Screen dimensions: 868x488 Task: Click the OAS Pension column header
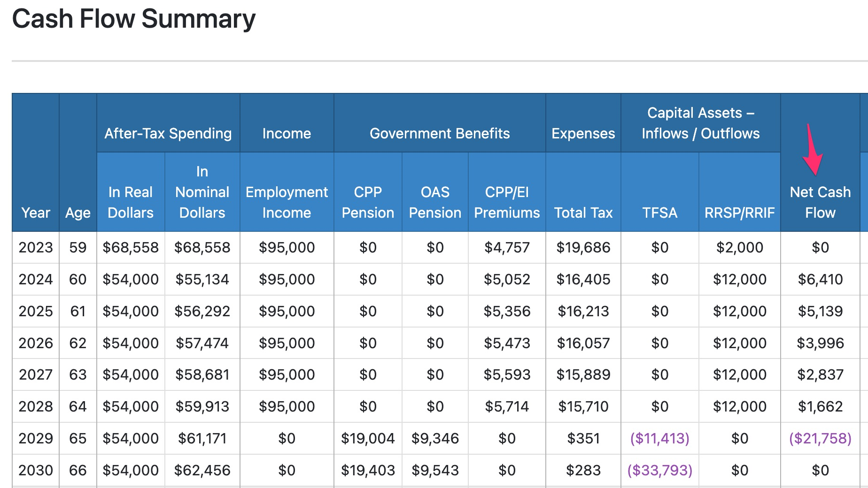click(x=434, y=202)
